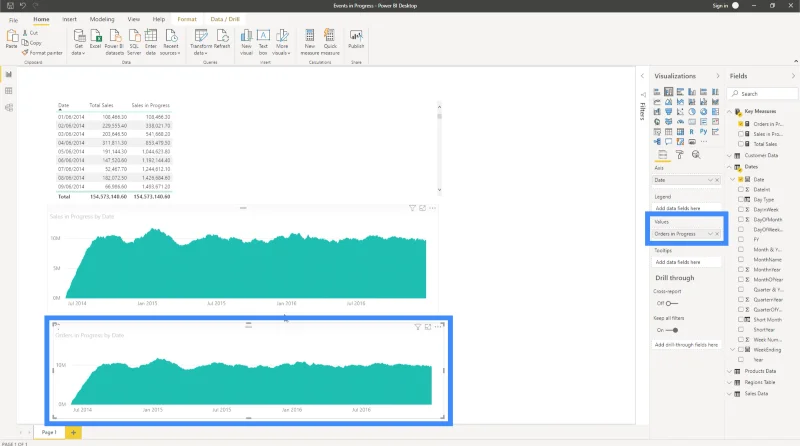Click the Fields search box
Viewport: 800px width, 446px height.
click(x=763, y=94)
